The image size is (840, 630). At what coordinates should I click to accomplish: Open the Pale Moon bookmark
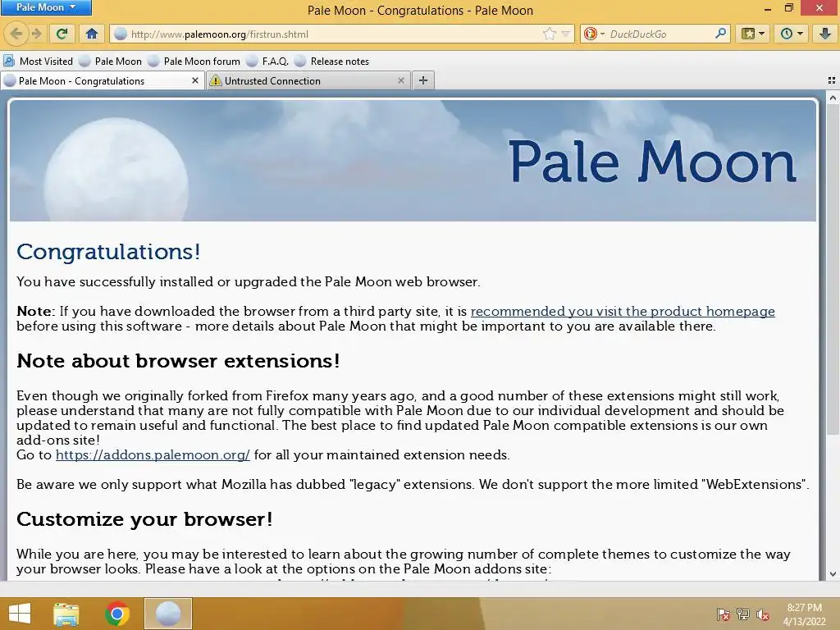tap(111, 61)
